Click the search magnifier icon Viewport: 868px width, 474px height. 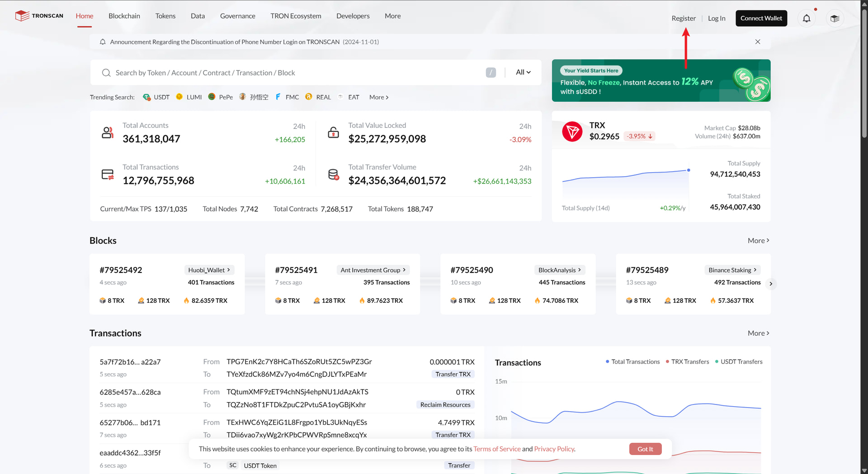(106, 73)
